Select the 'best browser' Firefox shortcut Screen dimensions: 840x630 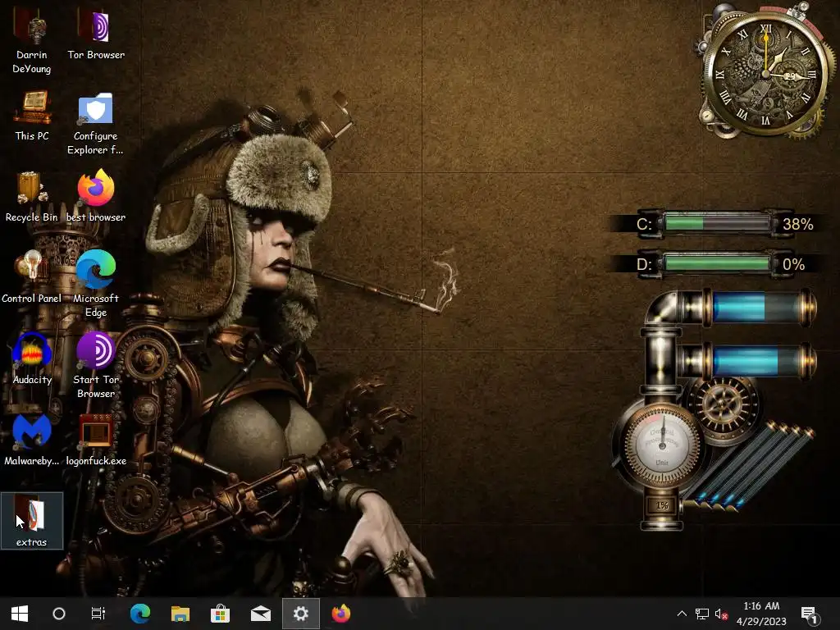(96, 197)
